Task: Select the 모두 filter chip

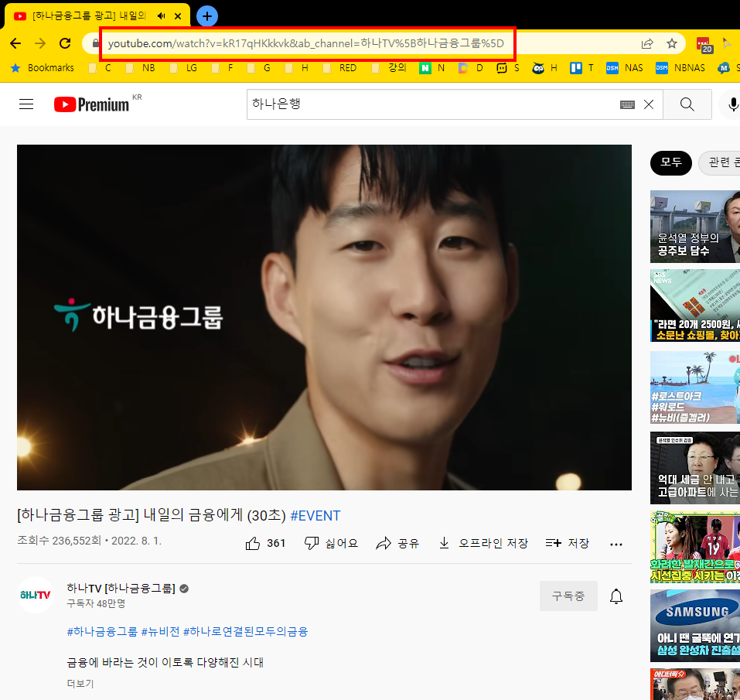Action: pyautogui.click(x=670, y=163)
